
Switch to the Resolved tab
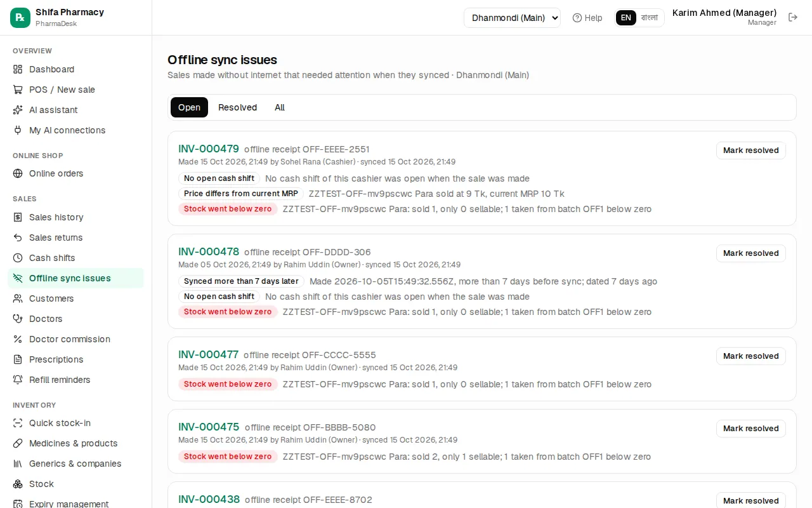click(x=237, y=107)
